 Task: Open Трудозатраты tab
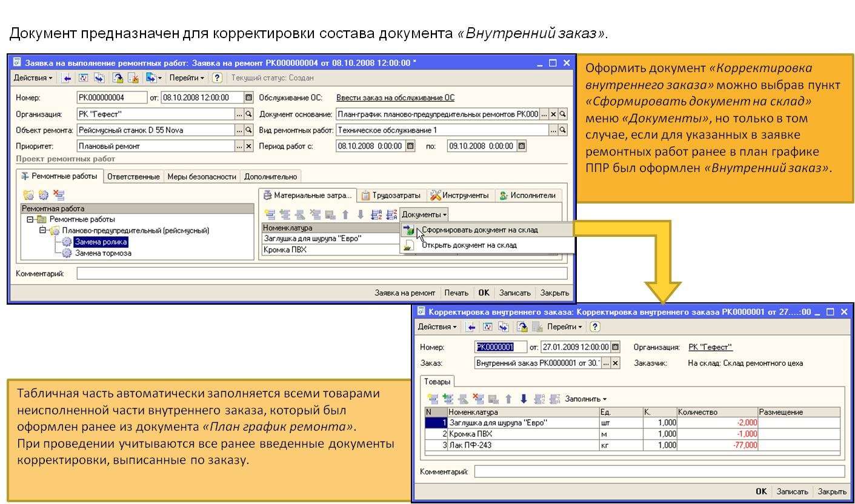point(391,195)
